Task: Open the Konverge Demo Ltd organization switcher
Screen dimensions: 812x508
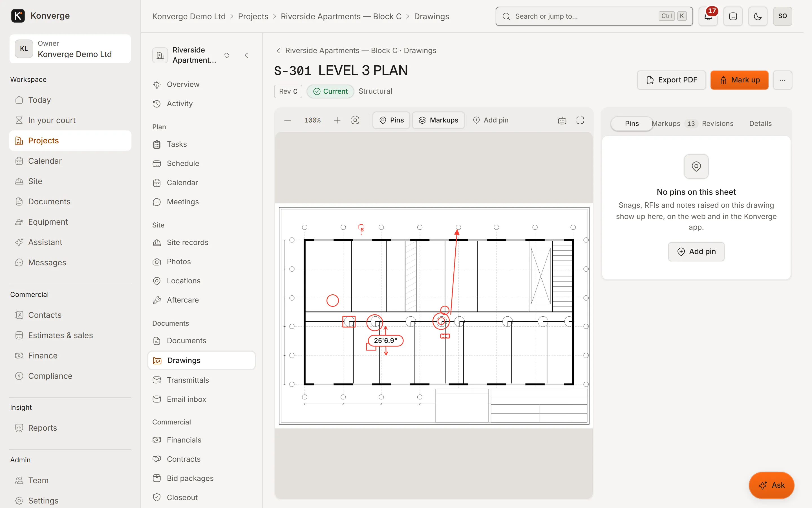Action: [x=70, y=49]
